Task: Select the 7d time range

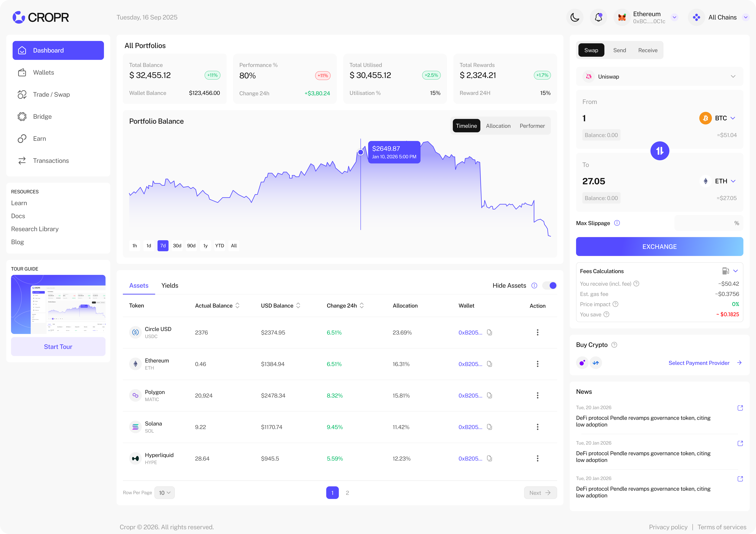Action: tap(163, 246)
